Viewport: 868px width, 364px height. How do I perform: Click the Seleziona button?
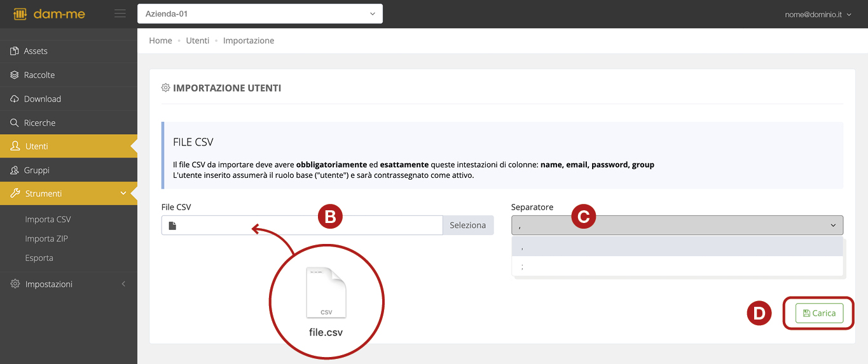[x=468, y=226]
